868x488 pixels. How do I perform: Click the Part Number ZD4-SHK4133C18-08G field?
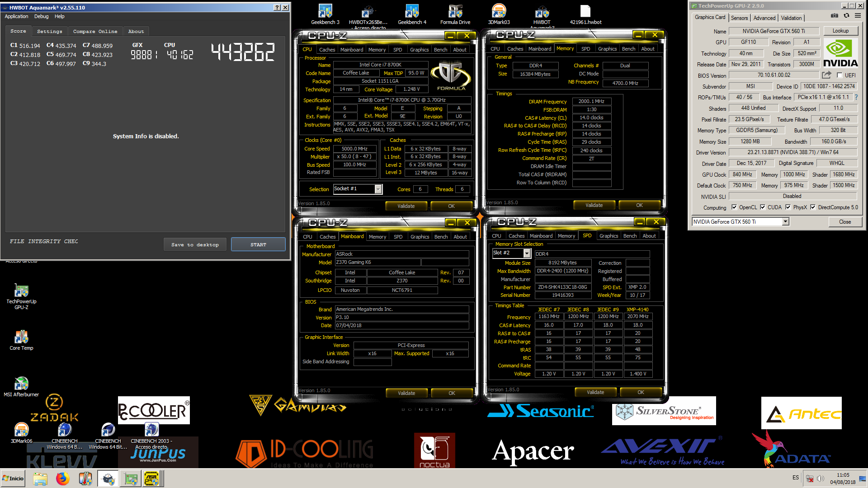[x=562, y=287]
